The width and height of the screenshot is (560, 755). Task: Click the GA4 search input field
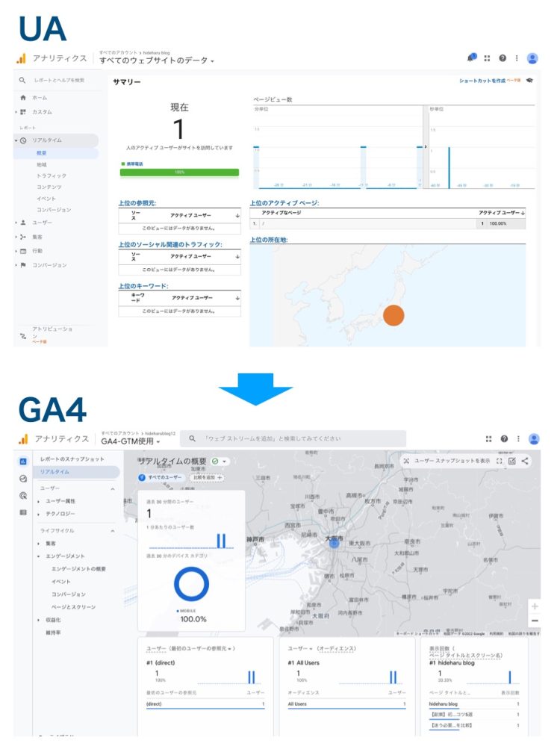coord(299,439)
